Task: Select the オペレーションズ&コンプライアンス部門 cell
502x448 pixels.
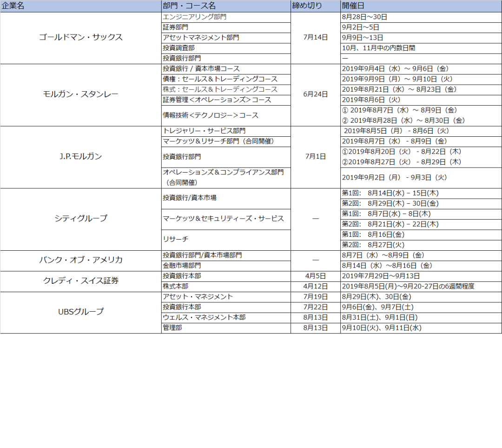Action: pos(226,178)
